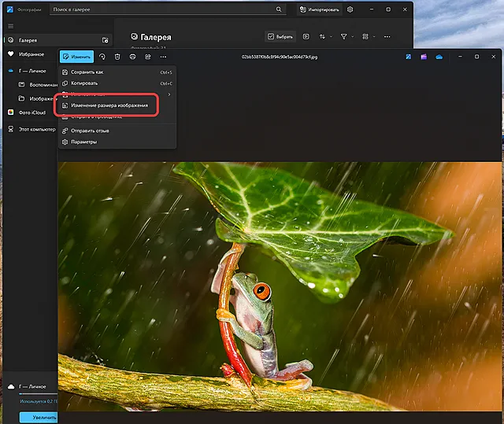This screenshot has height=424, width=504.
Task: Open the view layout dropdown in gallery toolbar
Action: tap(369, 37)
